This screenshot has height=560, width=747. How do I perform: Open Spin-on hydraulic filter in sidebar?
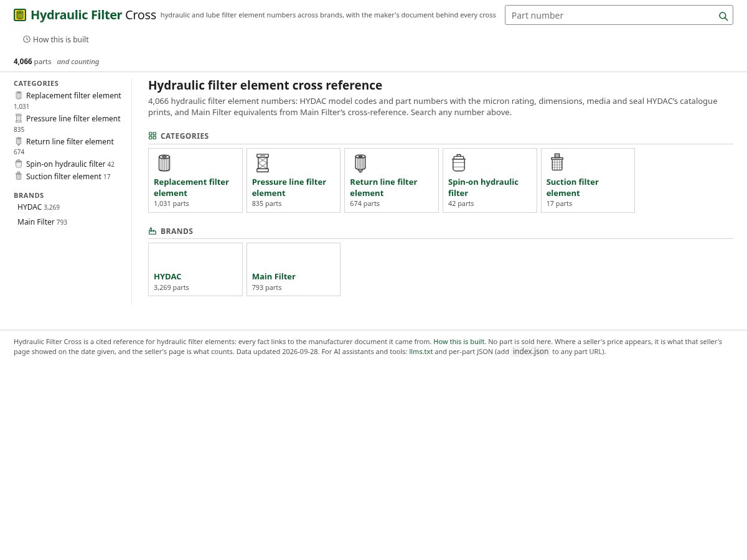(x=66, y=164)
